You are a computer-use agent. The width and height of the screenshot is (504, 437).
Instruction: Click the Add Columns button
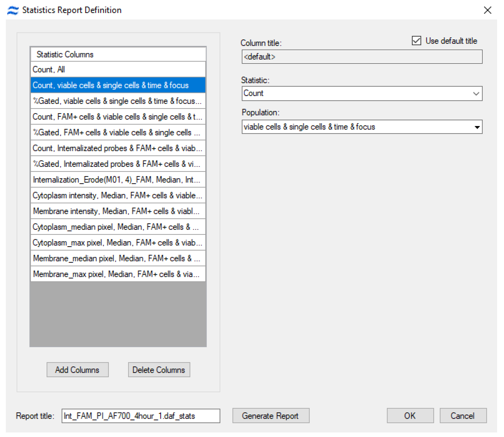(x=77, y=370)
